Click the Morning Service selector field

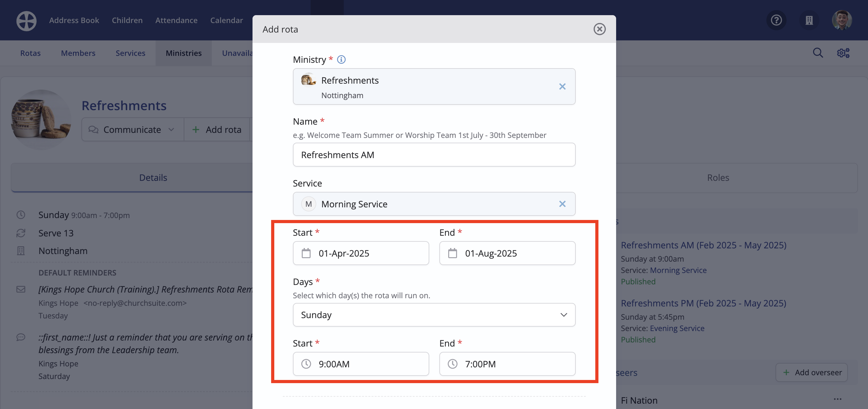pos(434,204)
